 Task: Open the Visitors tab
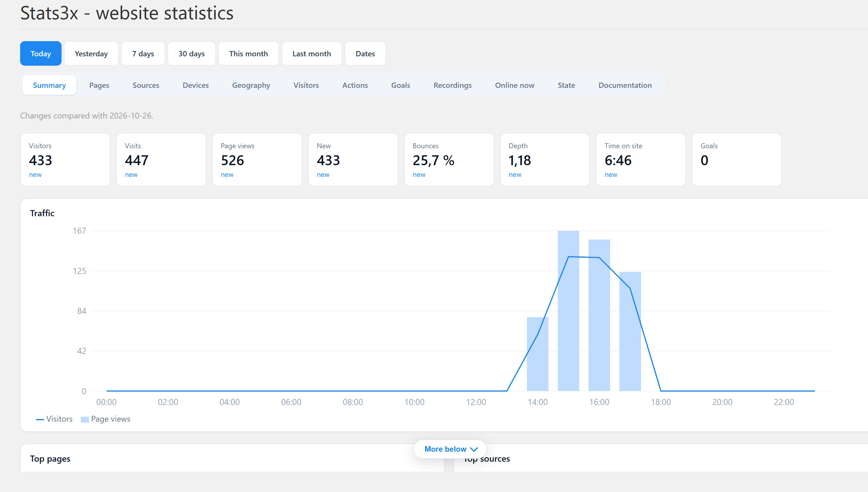tap(306, 85)
